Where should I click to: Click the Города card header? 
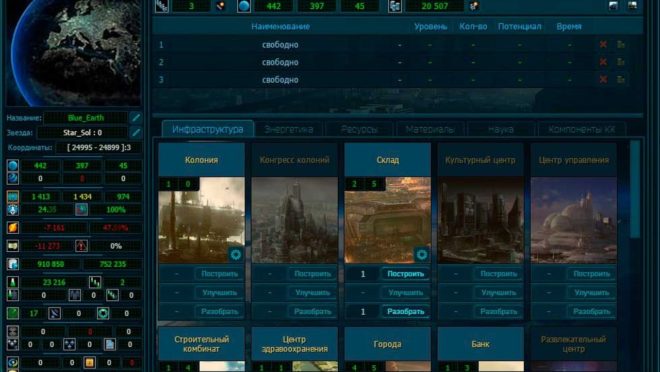point(388,344)
